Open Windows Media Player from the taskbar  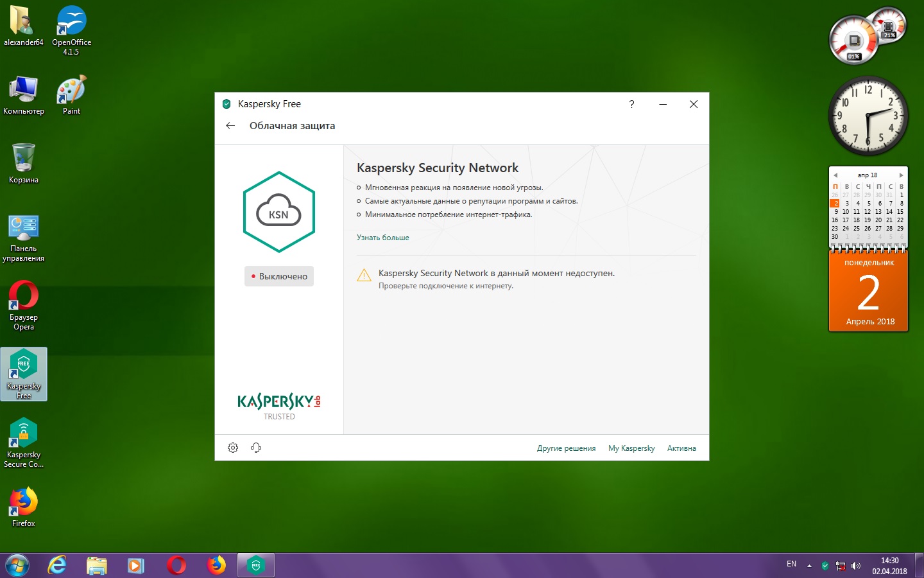coord(135,566)
